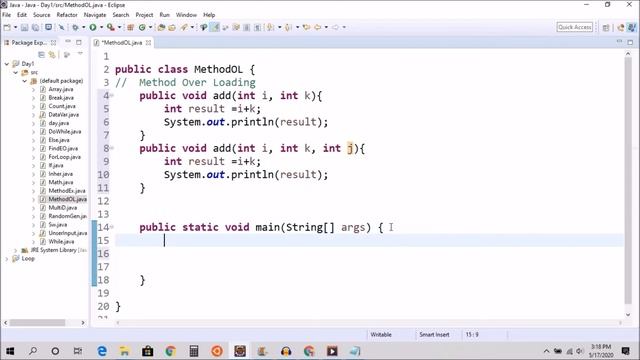Image resolution: width=640 pixels, height=360 pixels.
Task: Run the program with green play icon
Action: point(93,27)
